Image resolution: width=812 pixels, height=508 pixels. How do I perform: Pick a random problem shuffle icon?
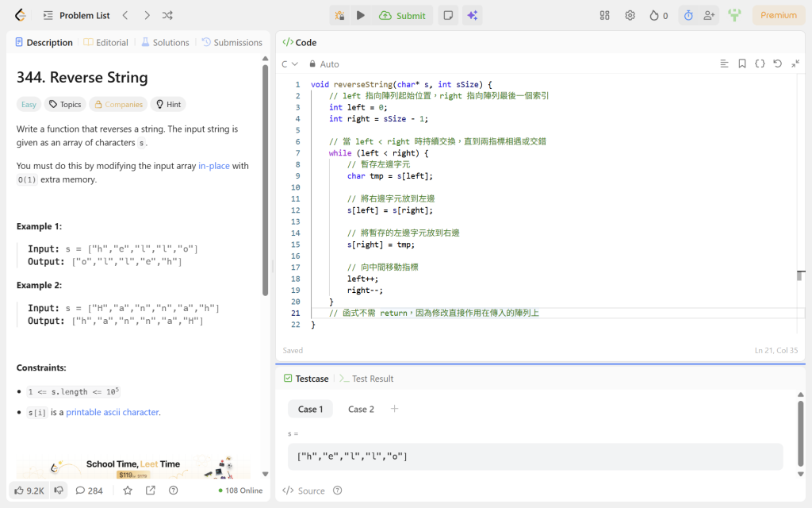coord(167,16)
